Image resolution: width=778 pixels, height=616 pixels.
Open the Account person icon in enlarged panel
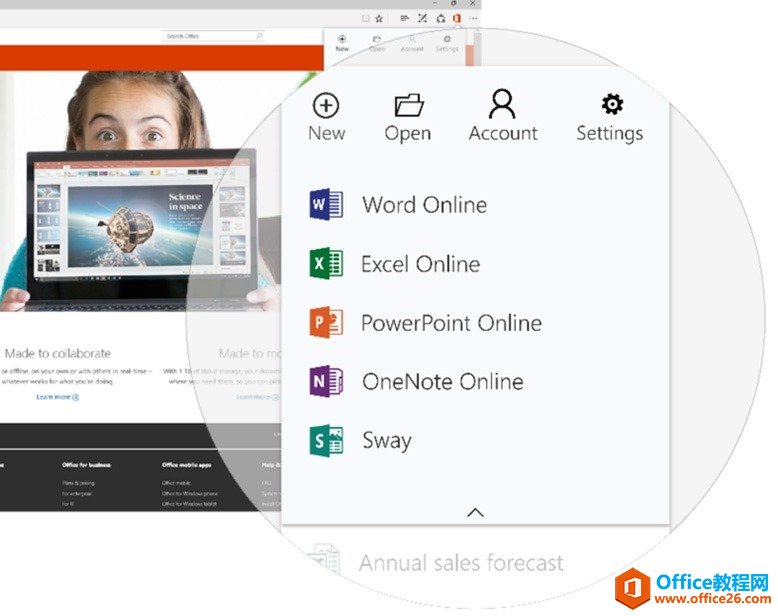coord(502,104)
